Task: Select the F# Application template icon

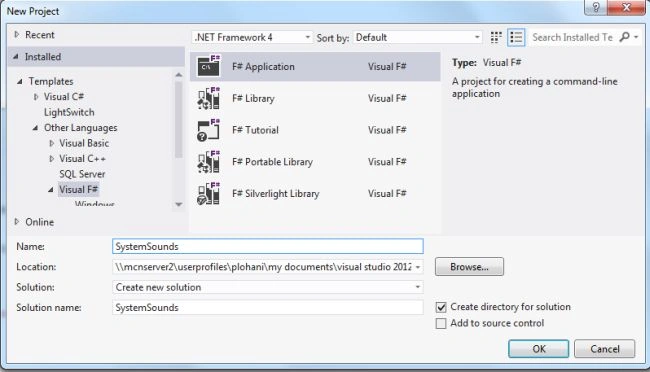Action: tap(209, 66)
